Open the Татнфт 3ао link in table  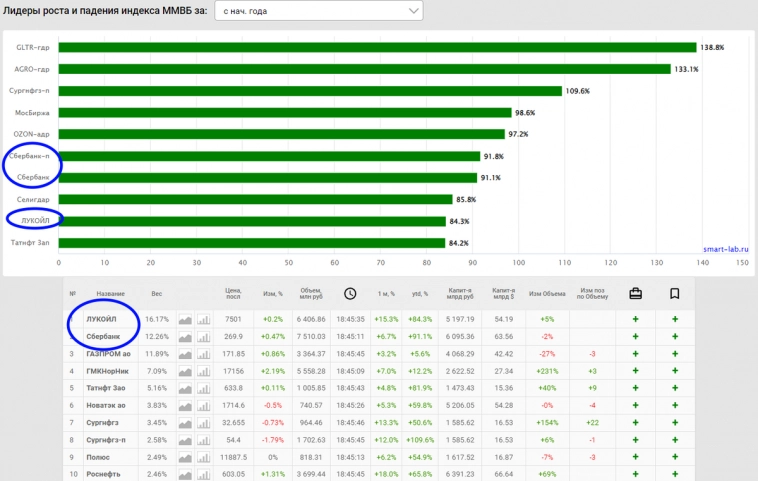(x=106, y=387)
